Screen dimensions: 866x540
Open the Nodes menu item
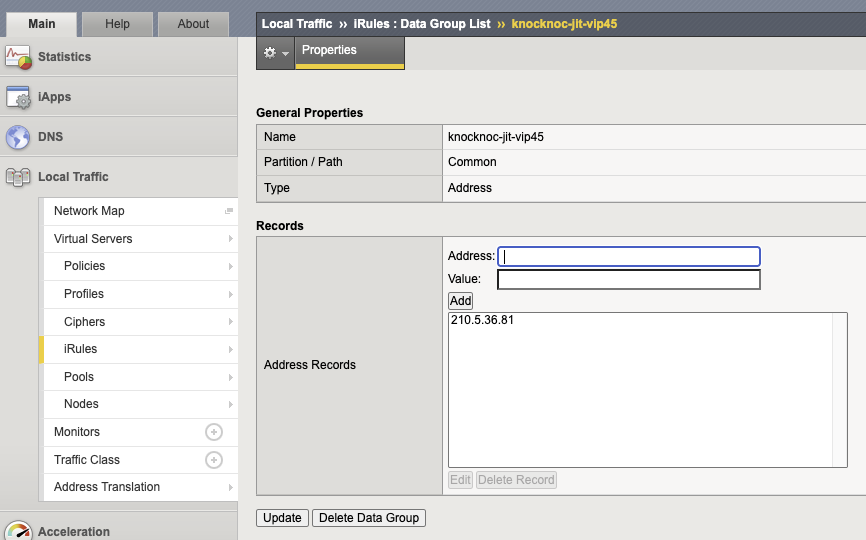coord(140,404)
